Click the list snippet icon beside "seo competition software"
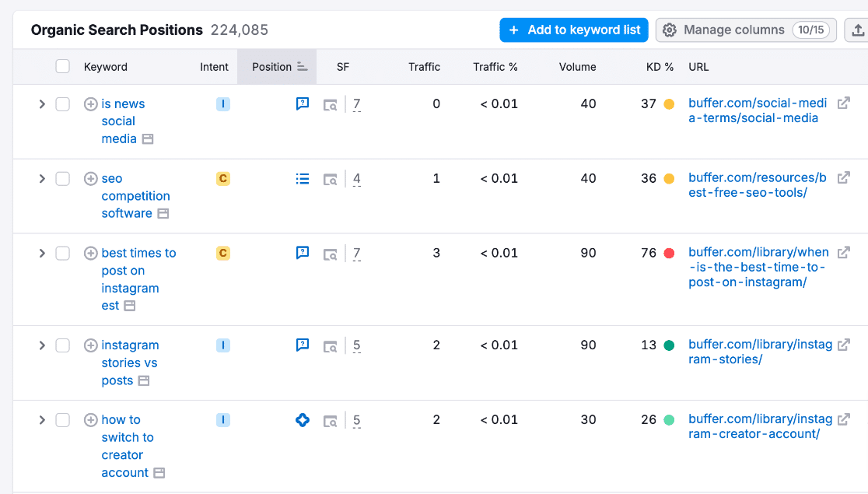Viewport: 868px width, 494px height. 302,178
